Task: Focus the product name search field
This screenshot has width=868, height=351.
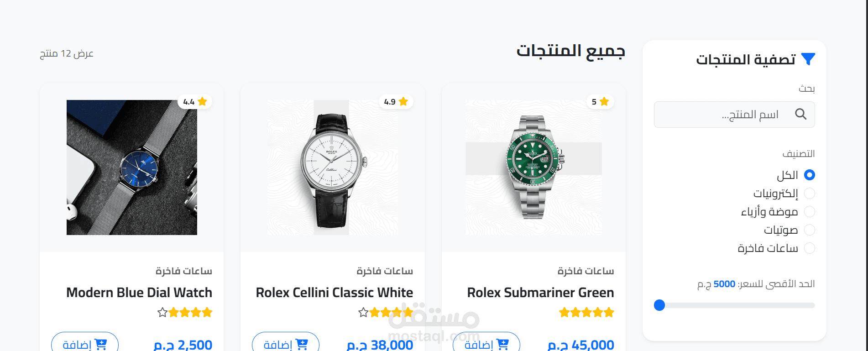Action: click(734, 115)
